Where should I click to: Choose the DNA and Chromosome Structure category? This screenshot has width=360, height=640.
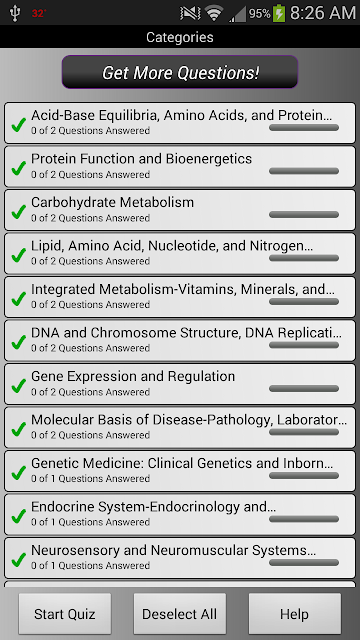pyautogui.click(x=180, y=340)
